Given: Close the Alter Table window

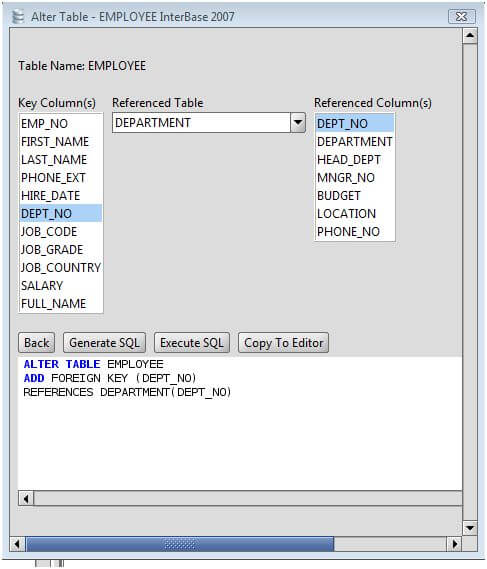Looking at the screenshot, I should pos(462,17).
